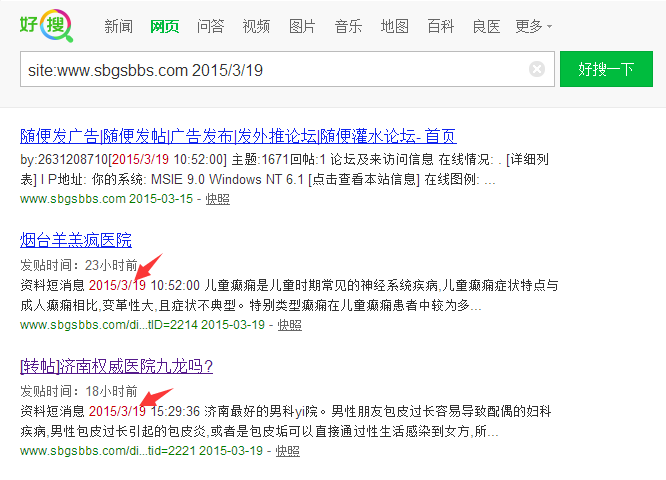
Task: Select the active 网页 tab
Action: point(164,26)
